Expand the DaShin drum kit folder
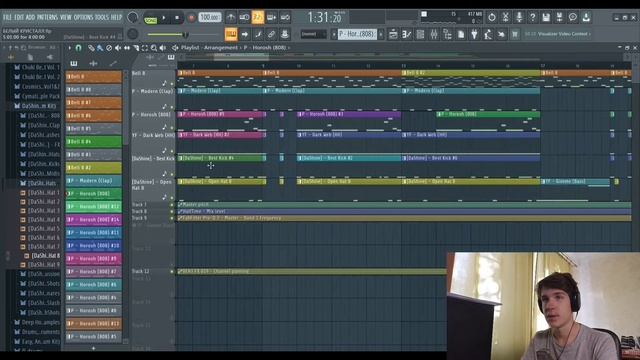Image resolution: width=640 pixels, height=360 pixels. [36, 106]
